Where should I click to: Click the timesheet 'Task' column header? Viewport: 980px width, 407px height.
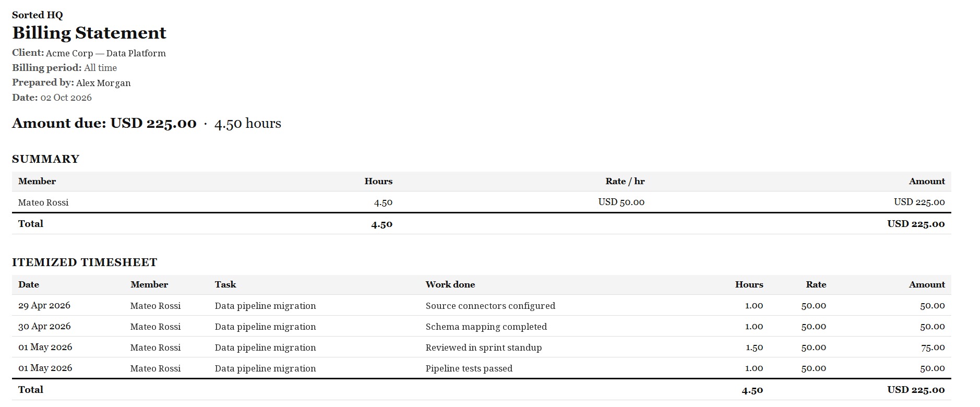pyautogui.click(x=225, y=285)
